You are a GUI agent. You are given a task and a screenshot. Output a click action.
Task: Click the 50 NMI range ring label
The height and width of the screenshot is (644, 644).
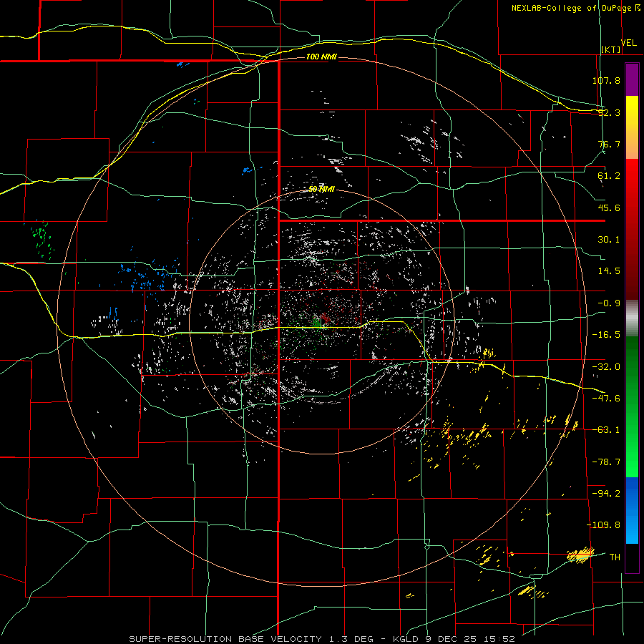pyautogui.click(x=321, y=190)
